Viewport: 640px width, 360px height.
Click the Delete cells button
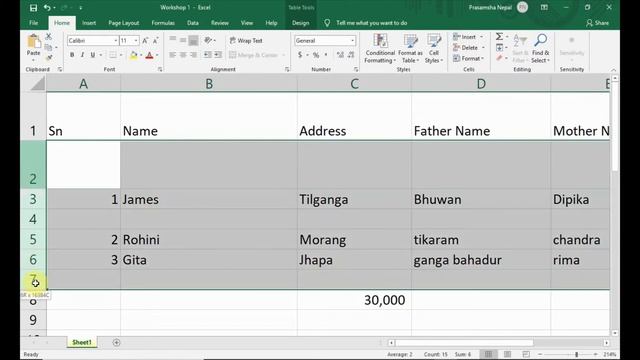(x=469, y=48)
